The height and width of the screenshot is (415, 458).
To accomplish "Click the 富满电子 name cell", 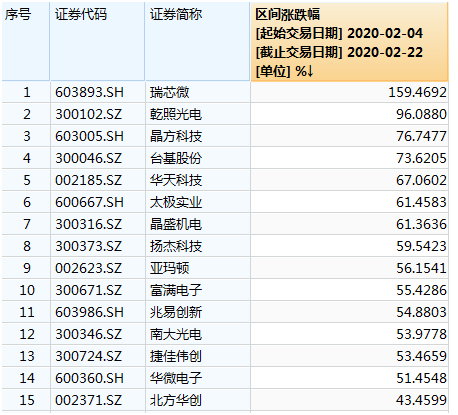I will pyautogui.click(x=197, y=290).
